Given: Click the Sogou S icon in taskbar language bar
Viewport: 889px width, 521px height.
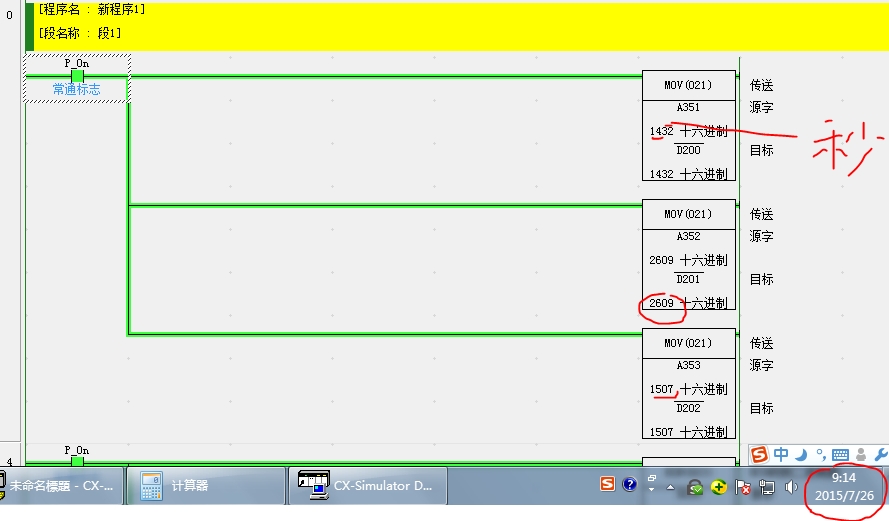Looking at the screenshot, I should pyautogui.click(x=607, y=484).
